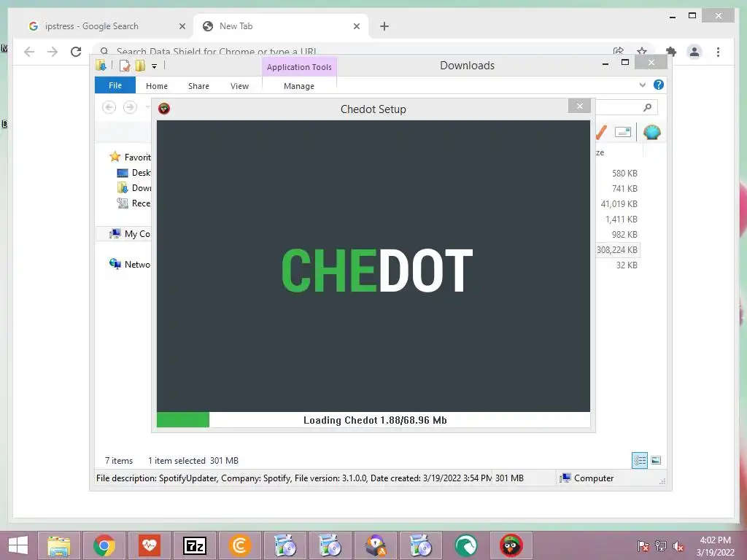Image resolution: width=747 pixels, height=560 pixels.
Task: Click the New folder quick access icon
Action: pos(140,65)
